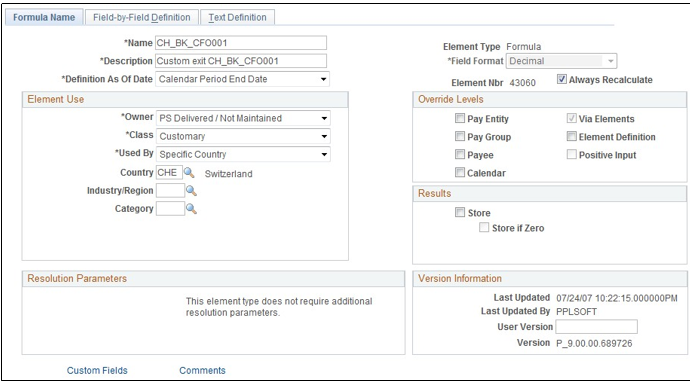Screen dimensions: 690x382
Task: Select the Formula Name tab
Action: (x=44, y=18)
